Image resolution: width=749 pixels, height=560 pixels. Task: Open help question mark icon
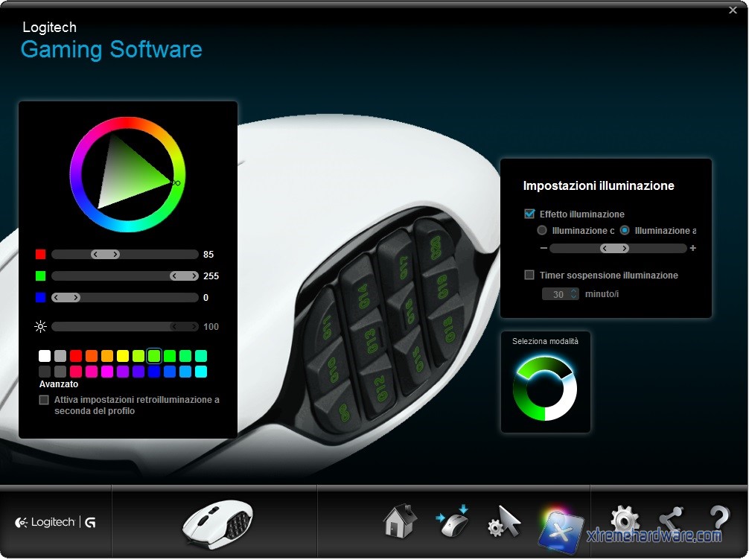718,520
